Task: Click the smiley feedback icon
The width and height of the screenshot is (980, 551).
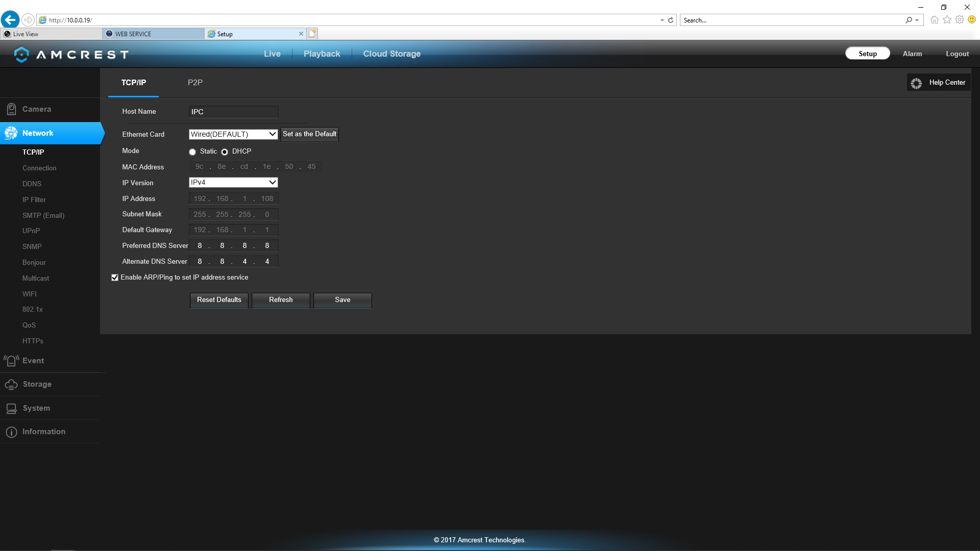Action: tap(972, 20)
